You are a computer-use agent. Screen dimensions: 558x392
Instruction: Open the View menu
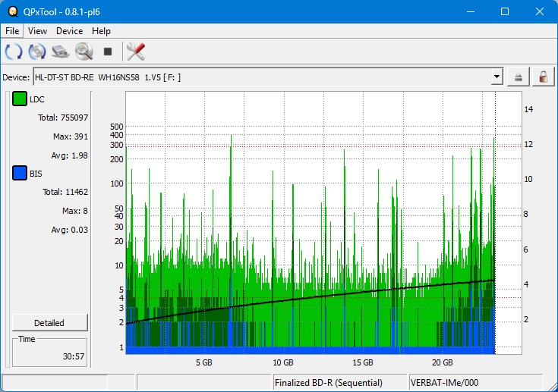click(x=37, y=31)
